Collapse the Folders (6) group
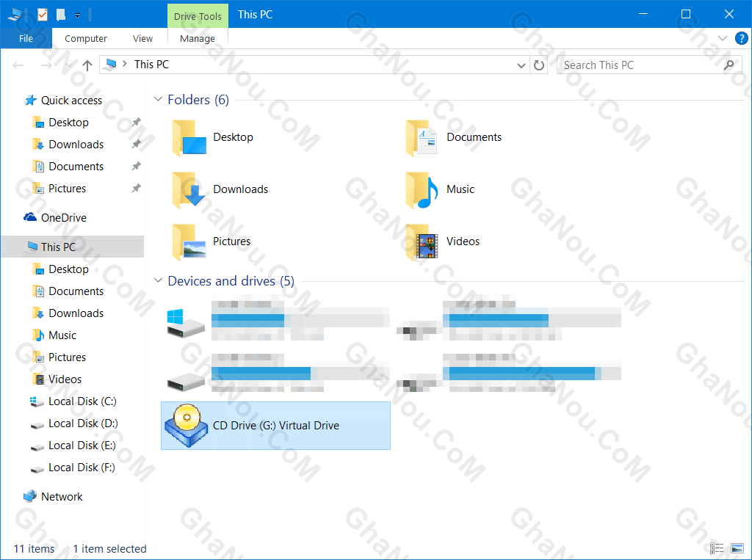The height and width of the screenshot is (560, 752). pos(158,99)
